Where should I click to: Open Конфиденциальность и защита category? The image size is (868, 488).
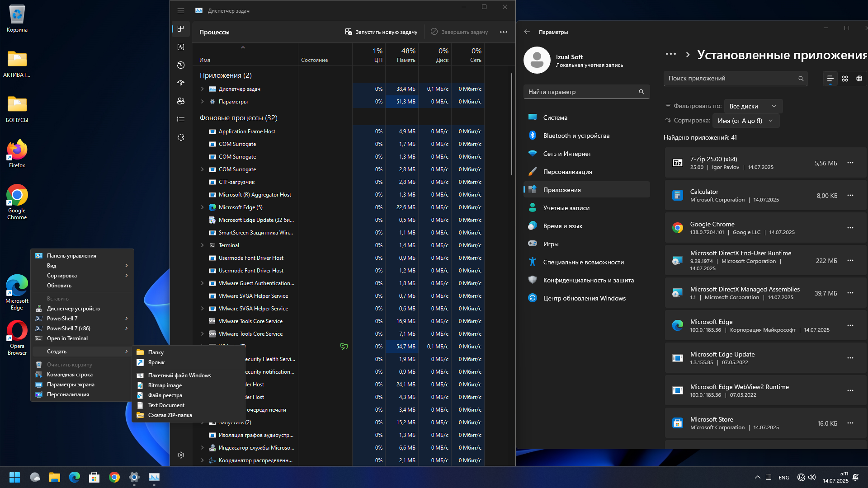(x=586, y=280)
